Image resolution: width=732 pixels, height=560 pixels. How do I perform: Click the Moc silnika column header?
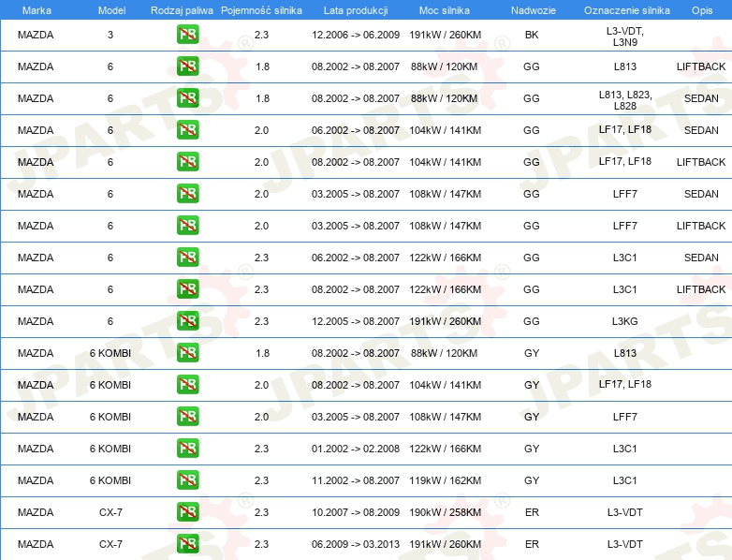pyautogui.click(x=445, y=10)
